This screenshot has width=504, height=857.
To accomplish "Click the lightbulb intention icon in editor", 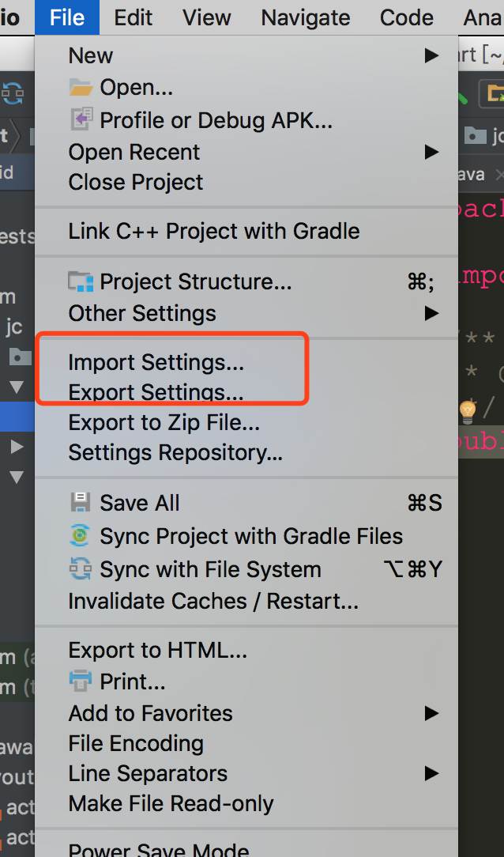I will click(468, 410).
